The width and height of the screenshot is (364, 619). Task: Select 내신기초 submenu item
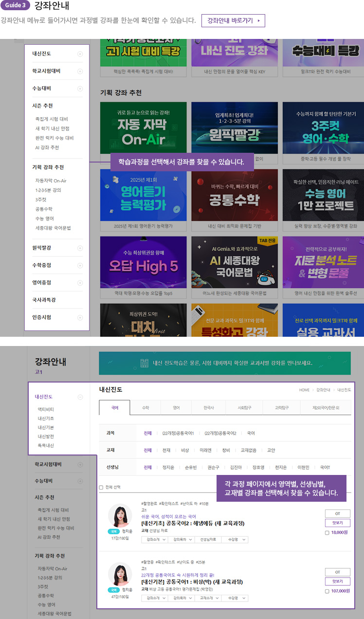click(x=46, y=419)
